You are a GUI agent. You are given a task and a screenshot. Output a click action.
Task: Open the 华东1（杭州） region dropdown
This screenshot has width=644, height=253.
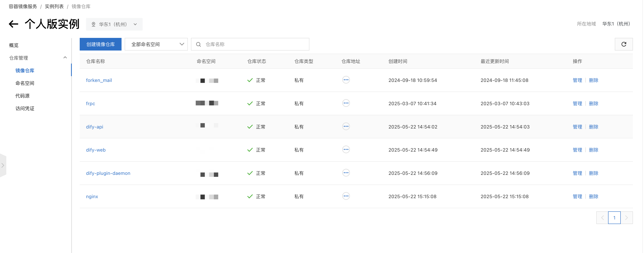[x=114, y=24]
